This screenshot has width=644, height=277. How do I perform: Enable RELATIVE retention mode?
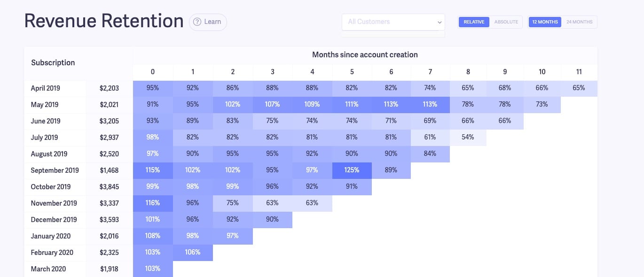[473, 22]
